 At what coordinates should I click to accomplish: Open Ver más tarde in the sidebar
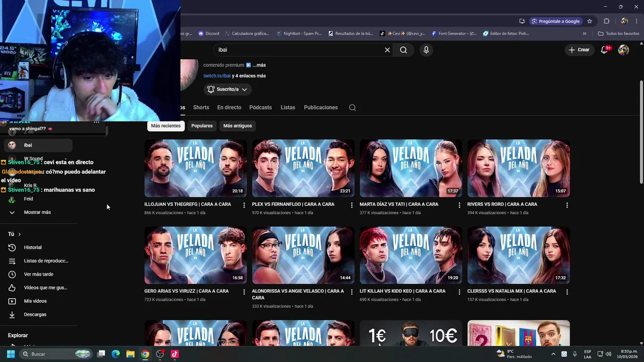38,275
